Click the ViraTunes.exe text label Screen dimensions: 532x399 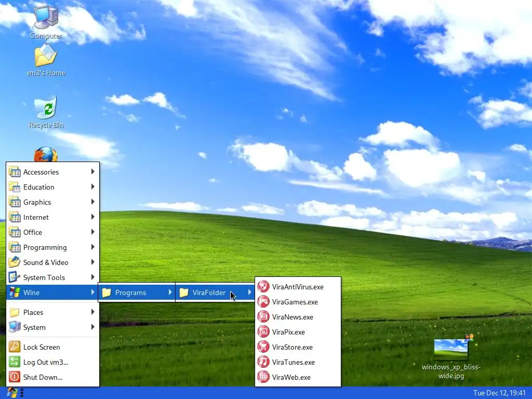[x=293, y=362]
